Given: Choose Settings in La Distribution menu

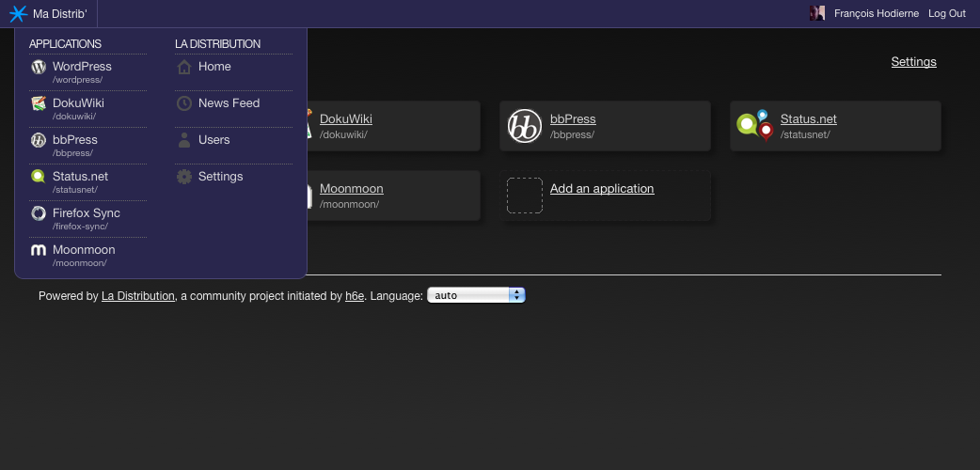Looking at the screenshot, I should (220, 177).
